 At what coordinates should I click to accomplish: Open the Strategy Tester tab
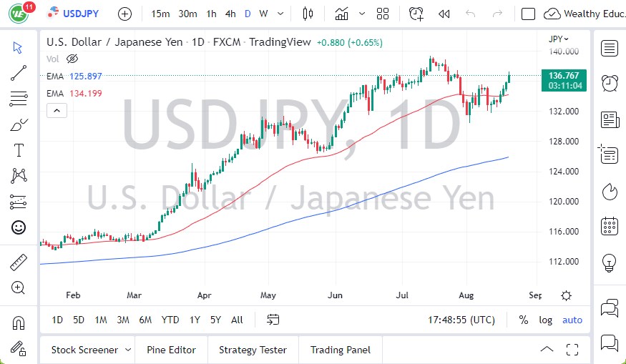pos(253,350)
